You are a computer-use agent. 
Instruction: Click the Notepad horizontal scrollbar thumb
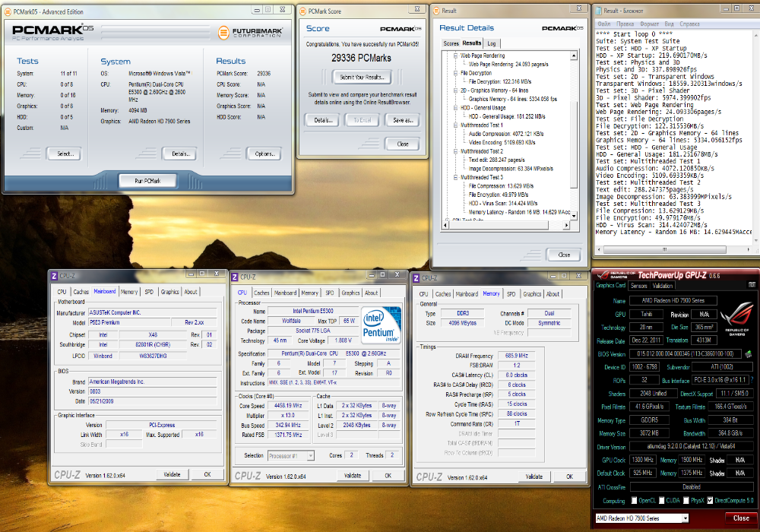pyautogui.click(x=664, y=249)
